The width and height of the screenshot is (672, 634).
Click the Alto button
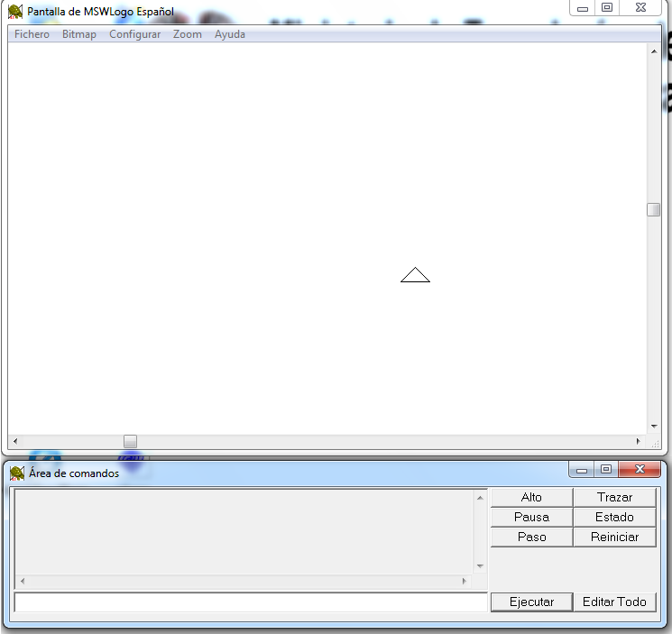[x=531, y=497]
